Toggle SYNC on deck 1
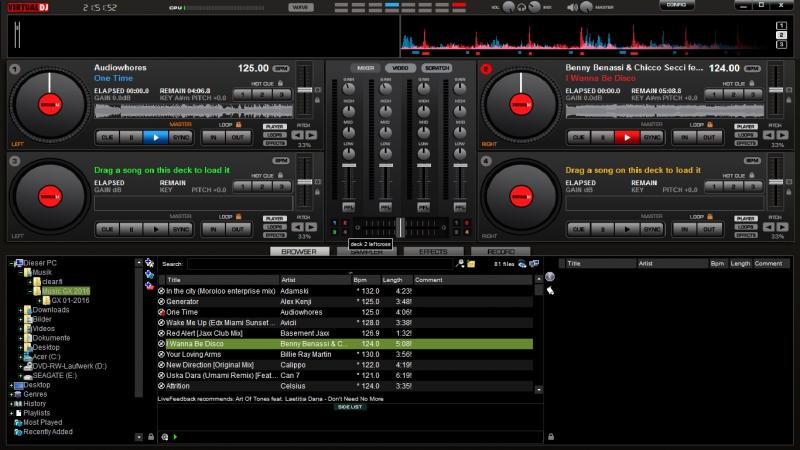The height and width of the screenshot is (450, 800). 180,137
